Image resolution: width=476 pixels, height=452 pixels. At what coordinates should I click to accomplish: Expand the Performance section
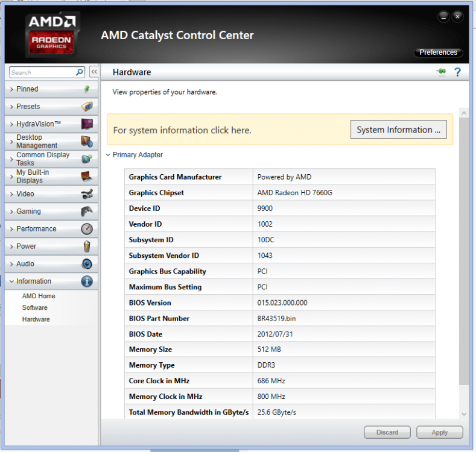coord(51,229)
